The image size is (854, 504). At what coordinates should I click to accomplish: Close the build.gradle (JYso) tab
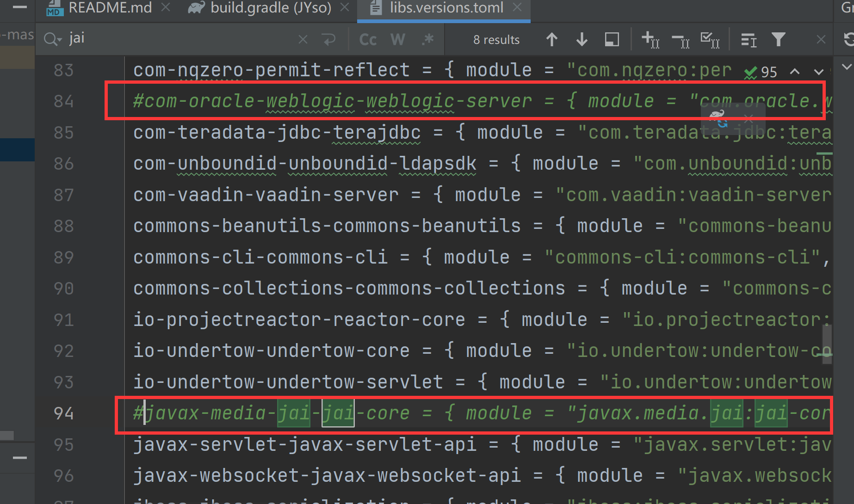345,7
